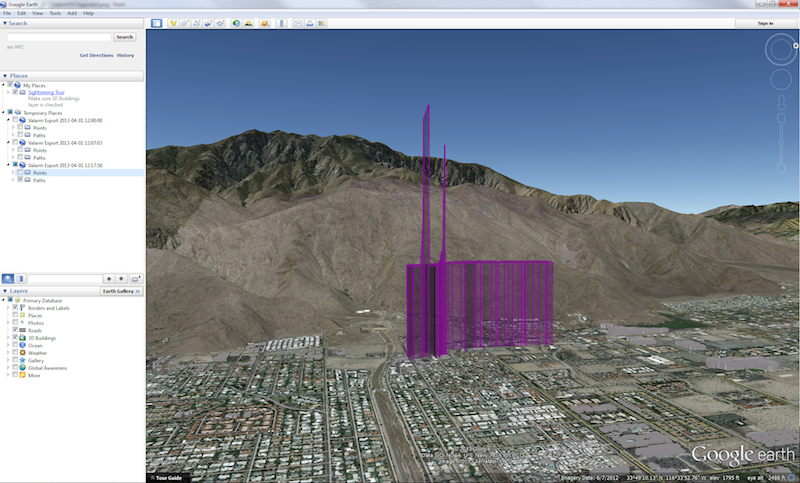Click the Email toolbar icon
The width and height of the screenshot is (800, 483).
click(x=298, y=22)
